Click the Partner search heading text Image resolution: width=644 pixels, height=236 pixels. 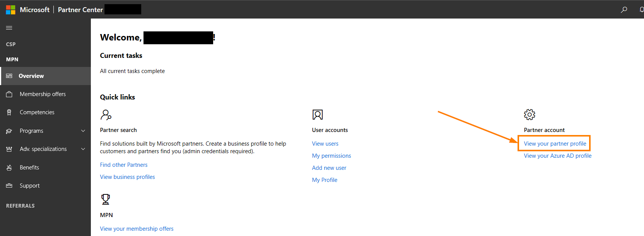[119, 130]
